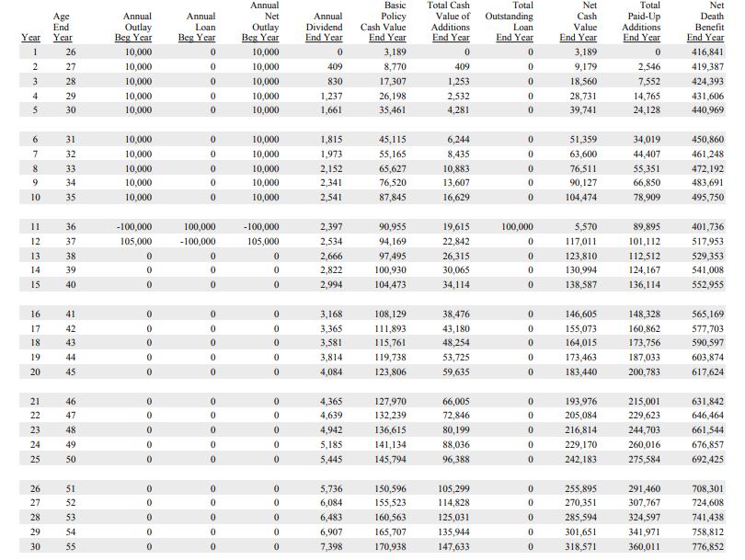Select basic policy cash value 100,930
Viewport: 745px width, 560px height.
[391, 270]
